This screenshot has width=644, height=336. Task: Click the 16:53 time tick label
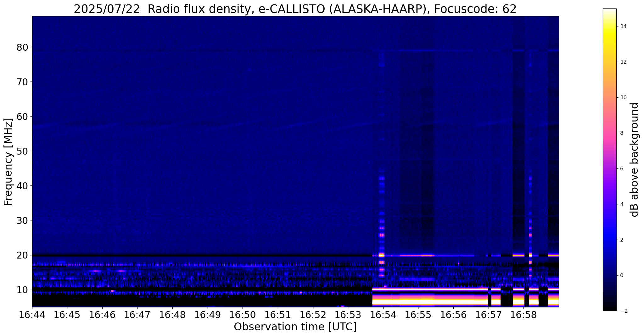click(x=348, y=315)
